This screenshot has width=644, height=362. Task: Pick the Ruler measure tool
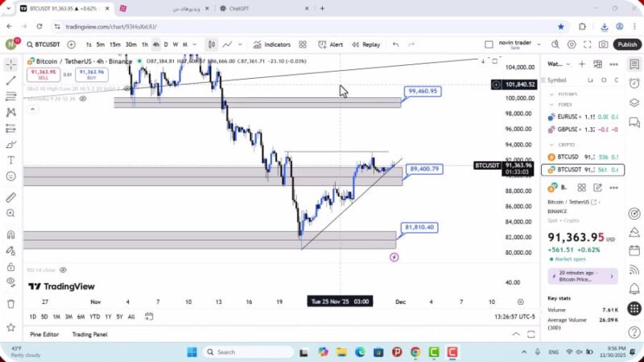pos(10,197)
